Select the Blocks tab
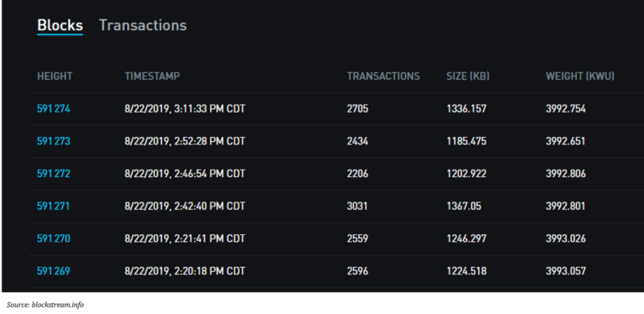 (x=60, y=25)
